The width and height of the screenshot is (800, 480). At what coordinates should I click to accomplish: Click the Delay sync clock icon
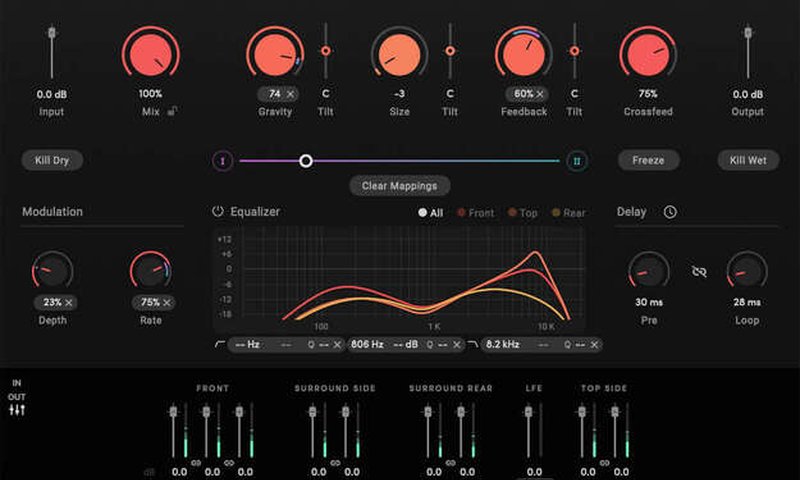(x=670, y=212)
